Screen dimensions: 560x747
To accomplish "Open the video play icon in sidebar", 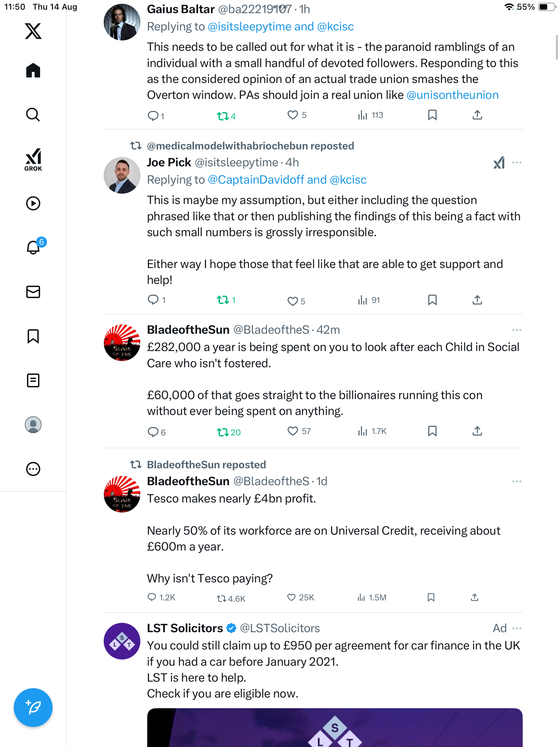I will click(33, 203).
